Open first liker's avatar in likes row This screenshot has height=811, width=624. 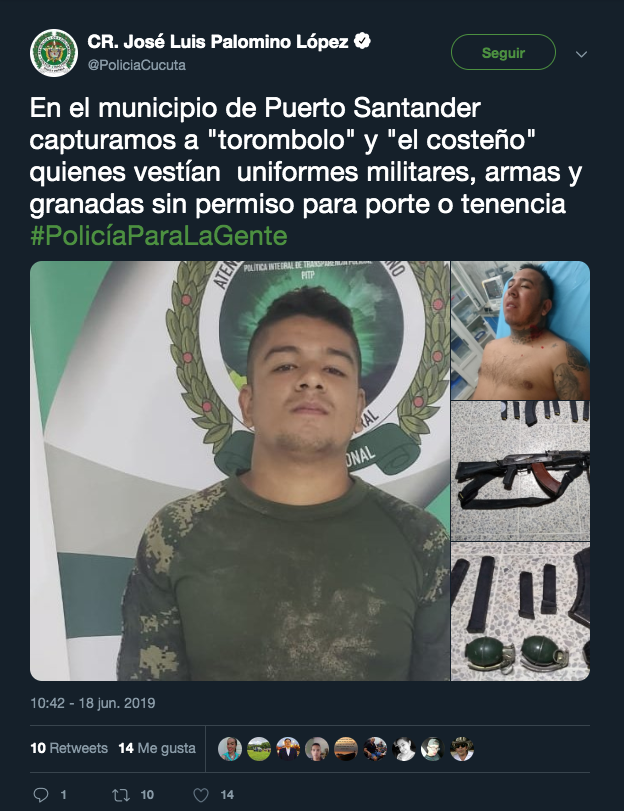click(230, 748)
